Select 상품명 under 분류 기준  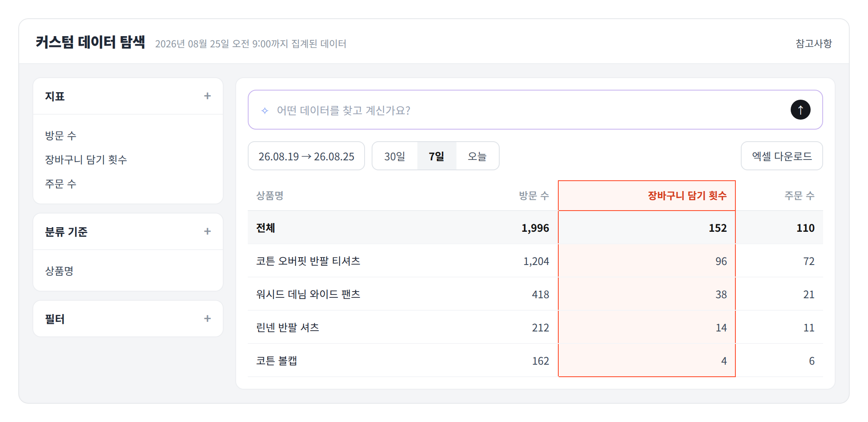(x=59, y=271)
